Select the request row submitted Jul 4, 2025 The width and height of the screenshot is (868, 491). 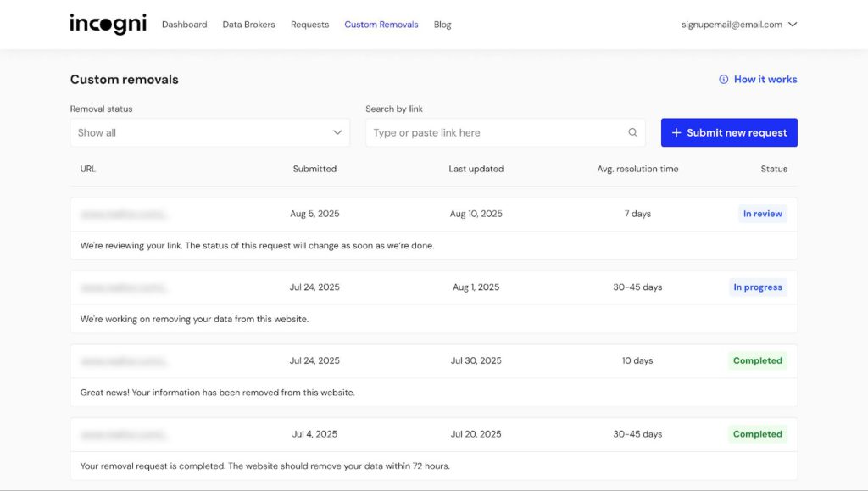[314, 434]
